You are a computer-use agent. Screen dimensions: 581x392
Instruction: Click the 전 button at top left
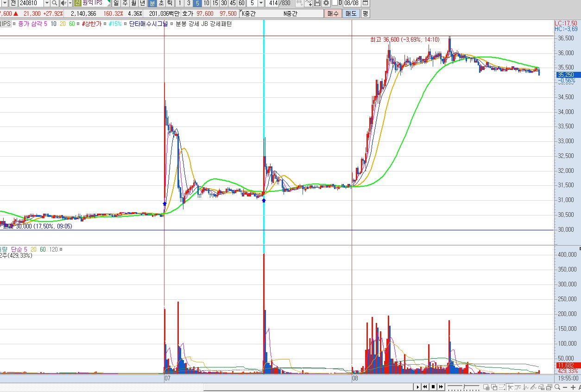(13, 3)
